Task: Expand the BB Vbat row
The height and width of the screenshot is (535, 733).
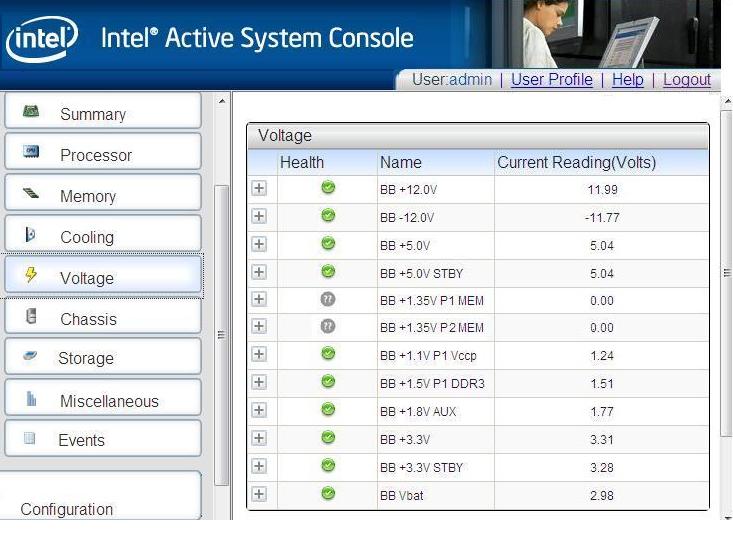Action: click(259, 494)
